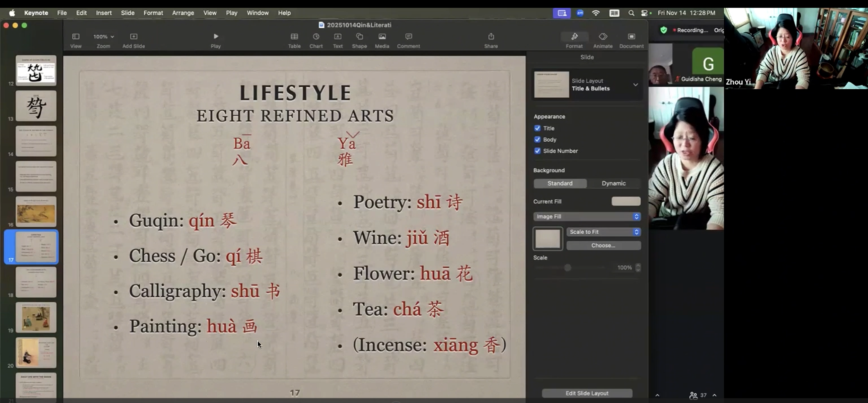The height and width of the screenshot is (403, 868).
Task: Open the Animate inspector
Action: click(x=603, y=37)
